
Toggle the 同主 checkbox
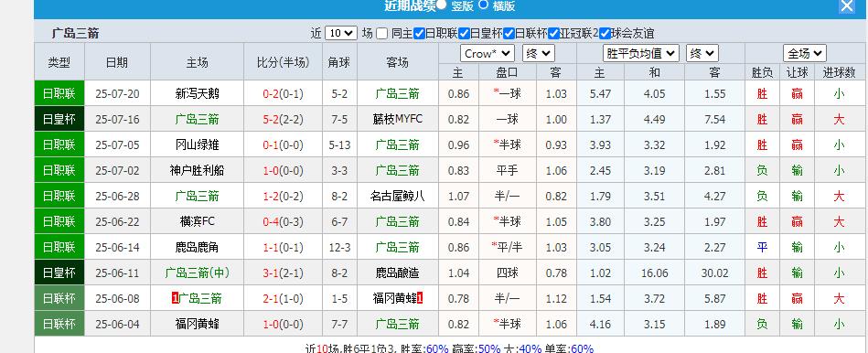[x=381, y=33]
